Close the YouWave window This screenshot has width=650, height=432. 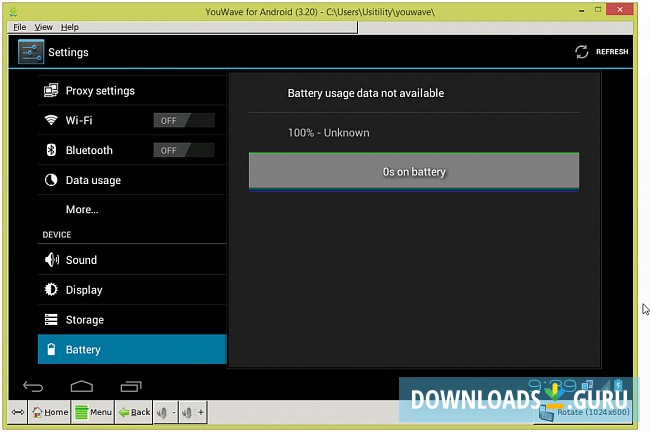tap(620, 9)
